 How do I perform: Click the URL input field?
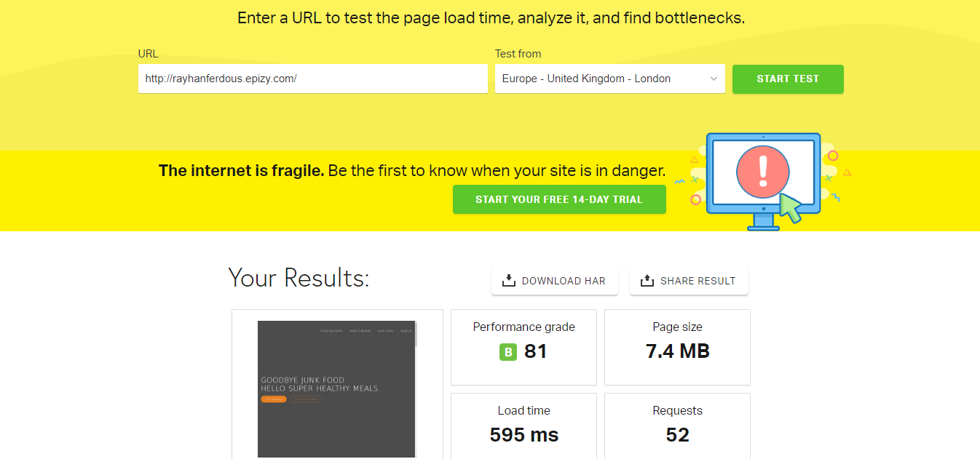point(312,79)
